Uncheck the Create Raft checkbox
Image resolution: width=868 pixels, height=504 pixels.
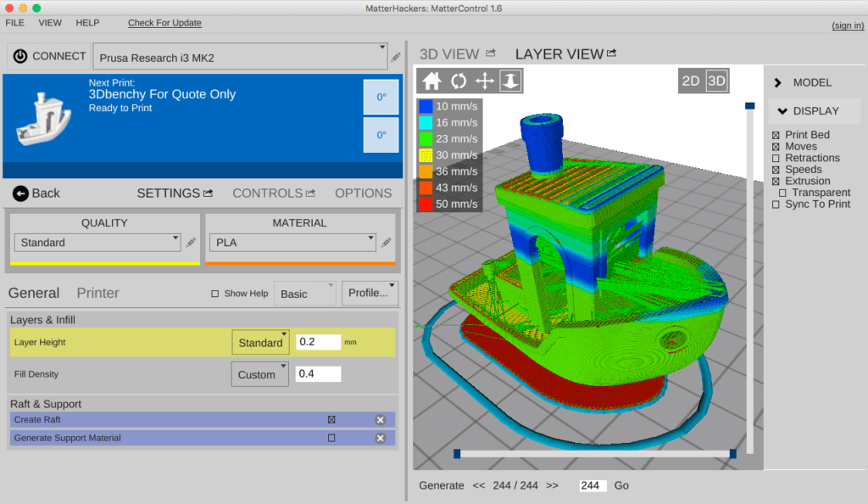[x=331, y=420]
